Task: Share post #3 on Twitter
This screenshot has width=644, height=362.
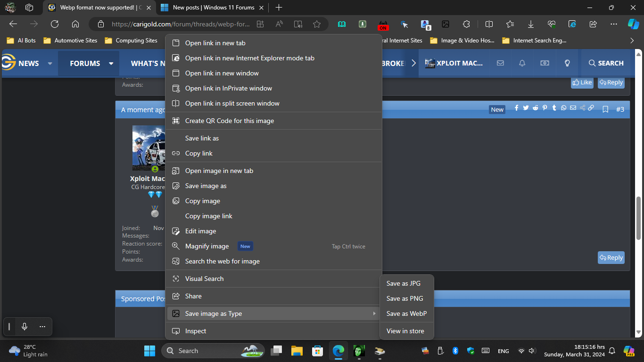Action: [526, 108]
